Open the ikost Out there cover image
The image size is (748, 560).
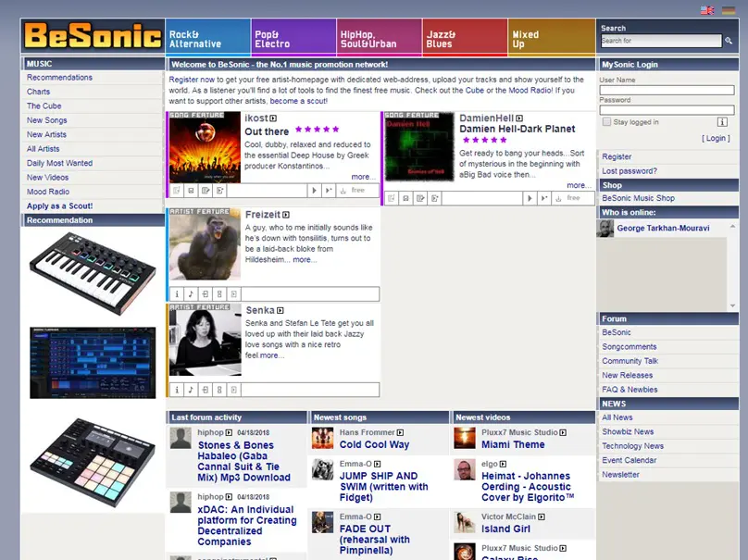(205, 147)
